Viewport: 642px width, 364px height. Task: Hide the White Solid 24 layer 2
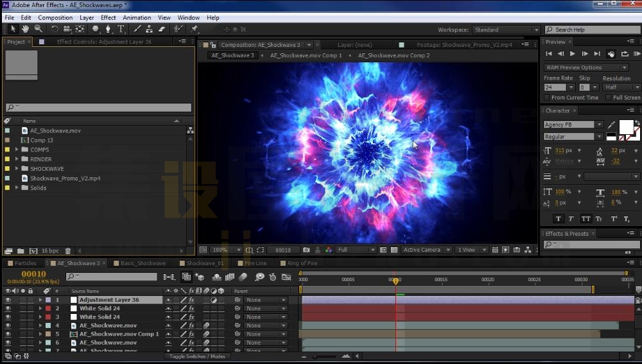(x=8, y=308)
